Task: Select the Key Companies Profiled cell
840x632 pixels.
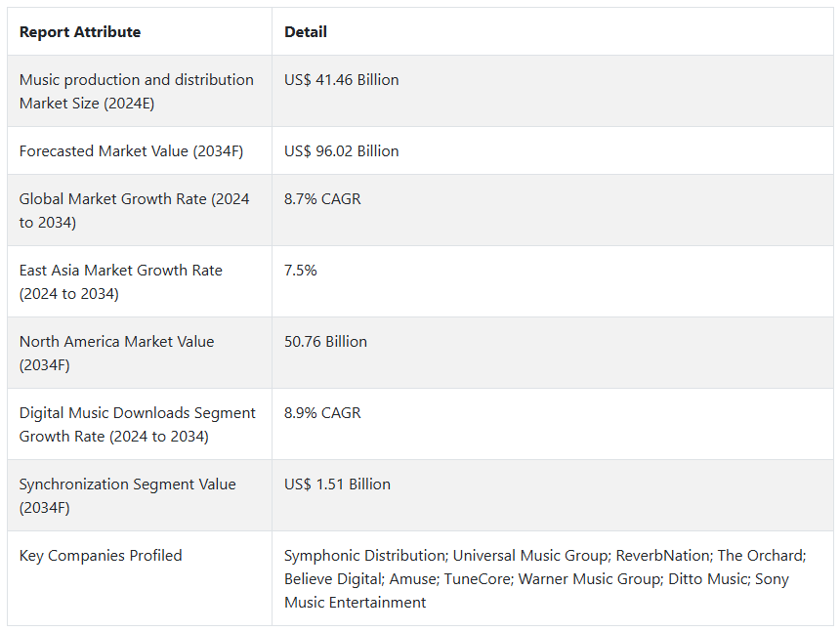Action: click(101, 556)
